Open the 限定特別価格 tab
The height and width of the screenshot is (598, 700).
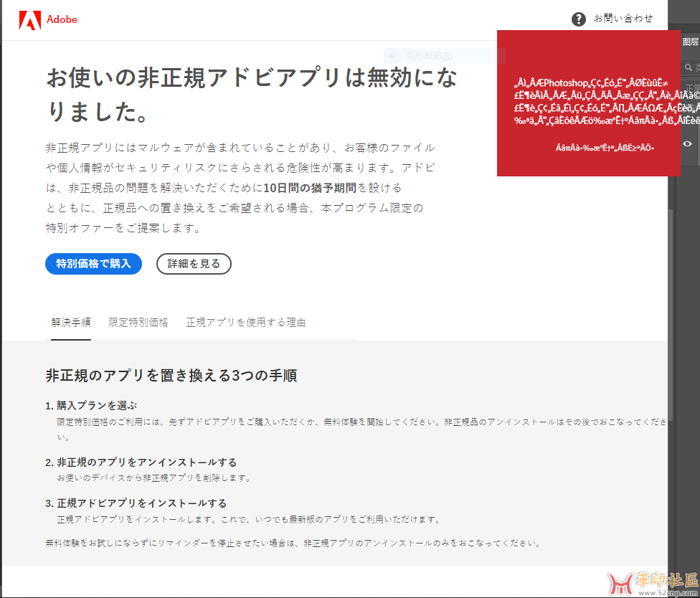pos(138,322)
